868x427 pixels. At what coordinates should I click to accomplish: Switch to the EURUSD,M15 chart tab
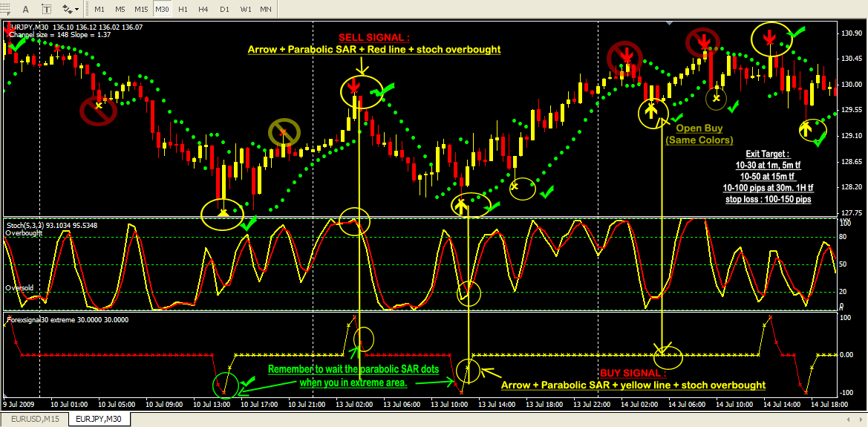coord(34,420)
